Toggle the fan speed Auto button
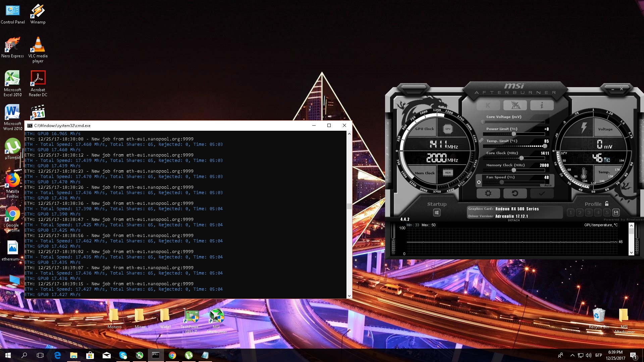The image size is (644, 362). click(548, 185)
